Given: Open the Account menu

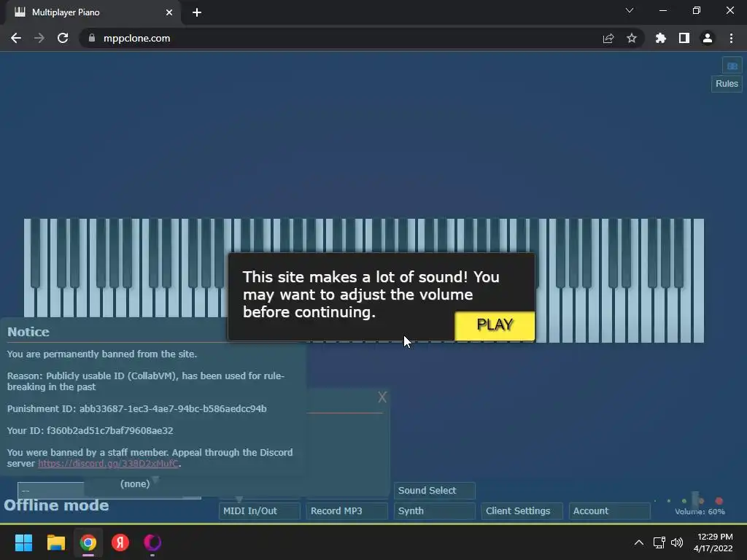Looking at the screenshot, I should (609, 511).
